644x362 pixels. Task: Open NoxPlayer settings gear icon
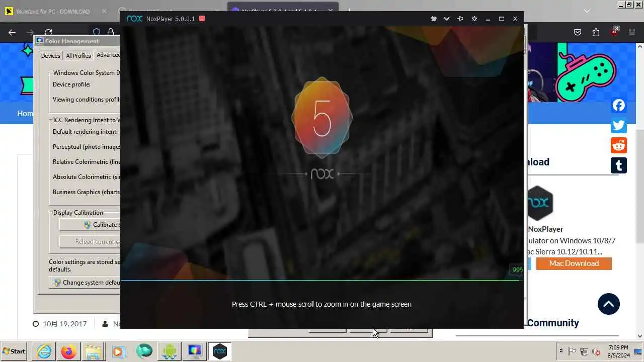[x=474, y=19]
